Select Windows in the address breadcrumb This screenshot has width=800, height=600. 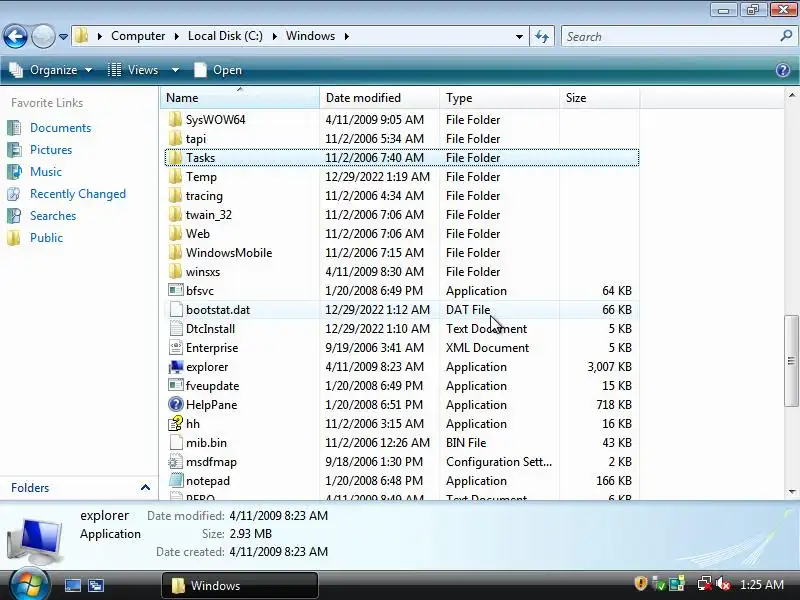[310, 36]
